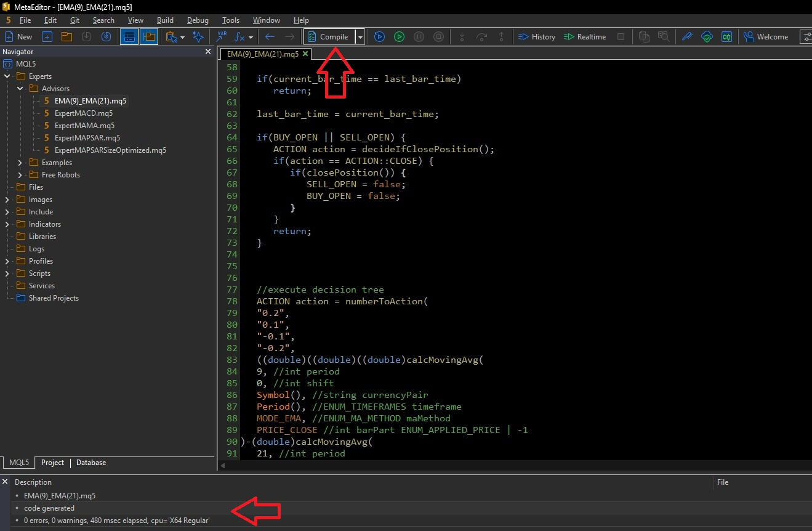Open the Compile dropdown arrow
The image size is (812, 531).
pos(360,37)
